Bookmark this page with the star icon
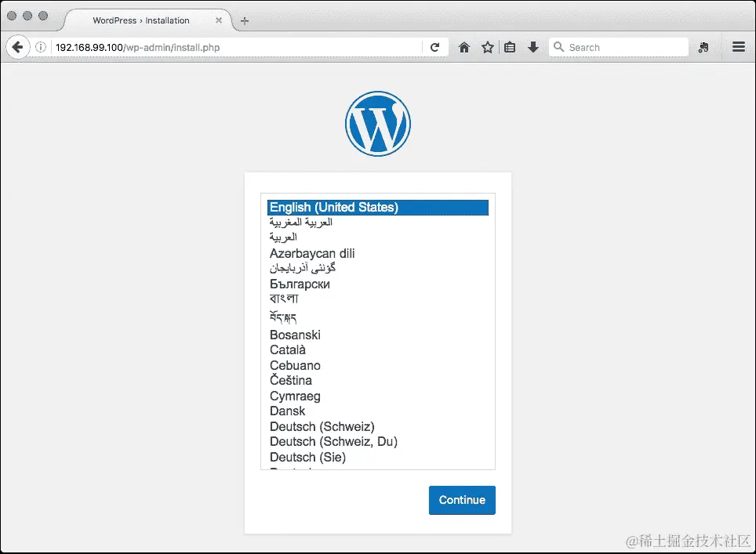Screen dimensions: 756x554 [488, 46]
